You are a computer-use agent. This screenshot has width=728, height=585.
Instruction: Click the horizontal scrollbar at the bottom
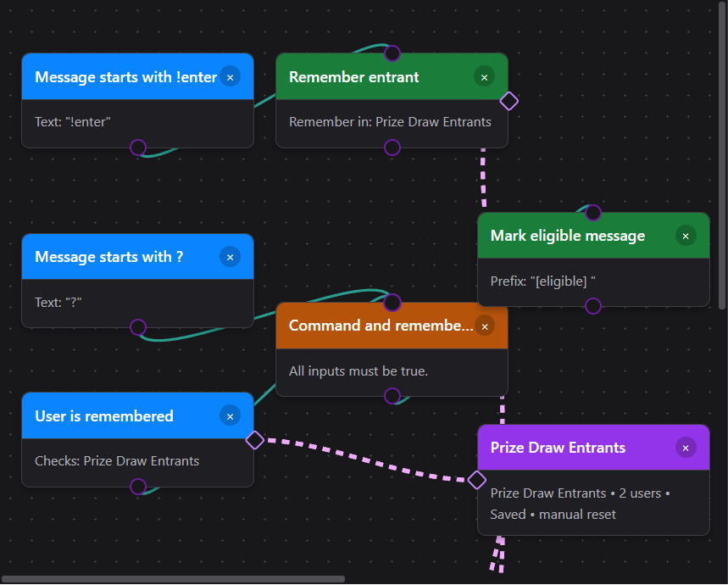(x=173, y=579)
